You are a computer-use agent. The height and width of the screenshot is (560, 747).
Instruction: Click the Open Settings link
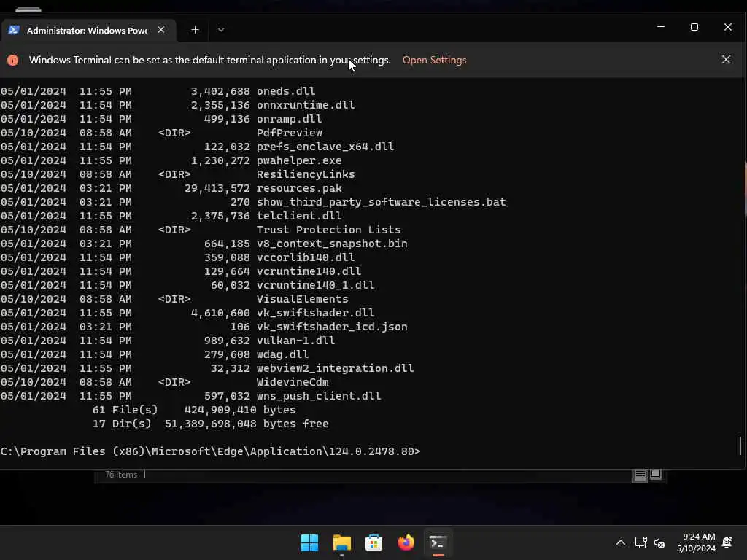[434, 60]
